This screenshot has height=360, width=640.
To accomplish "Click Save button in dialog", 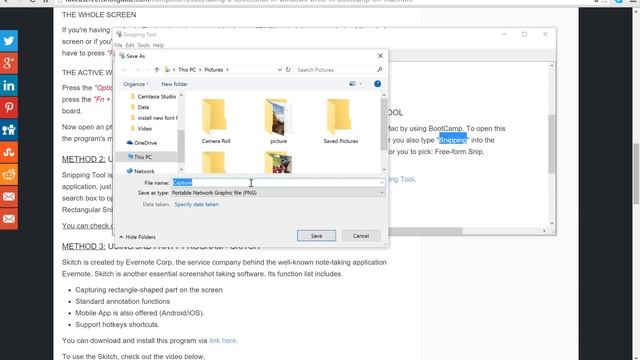I will [x=316, y=236].
